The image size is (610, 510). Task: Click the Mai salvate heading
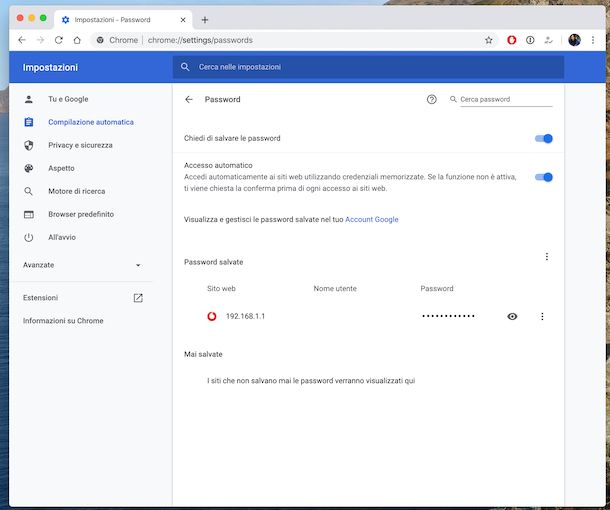(203, 354)
